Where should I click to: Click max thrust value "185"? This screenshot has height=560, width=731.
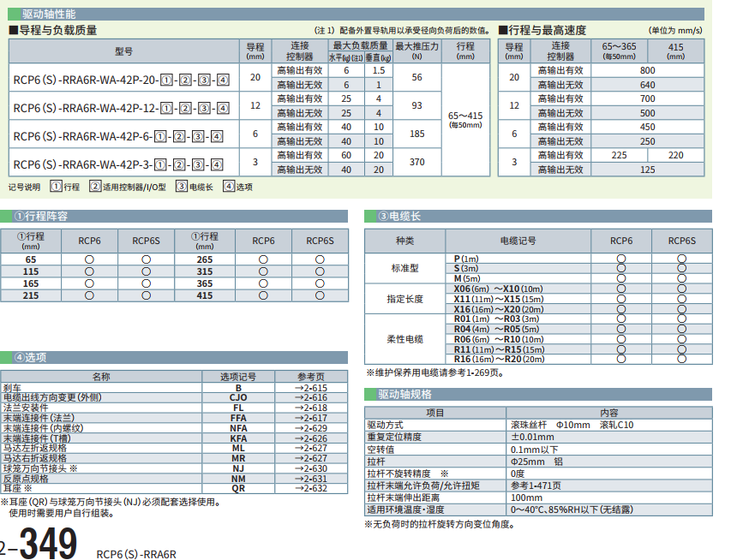pyautogui.click(x=416, y=134)
